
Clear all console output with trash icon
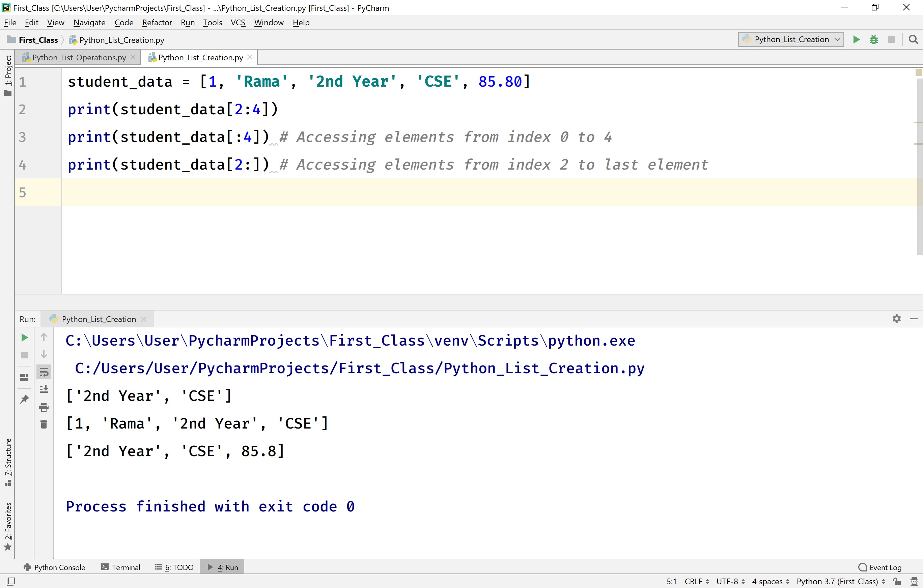coord(44,424)
